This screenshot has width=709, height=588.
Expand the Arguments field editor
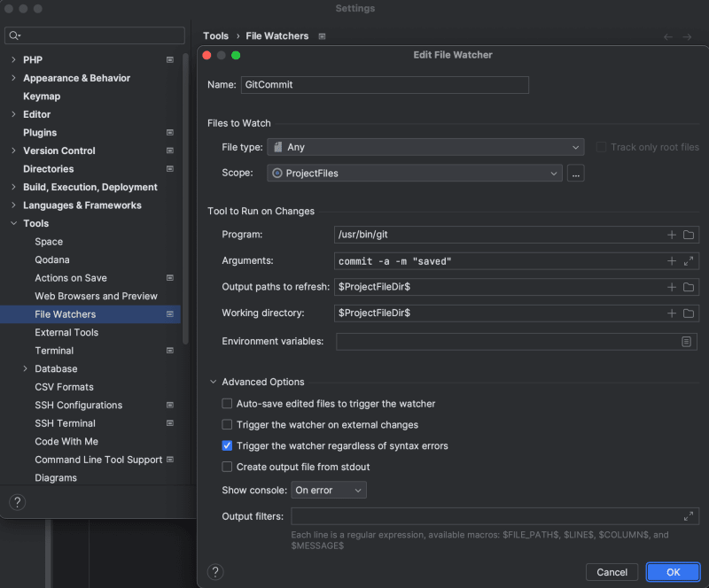[x=689, y=260]
